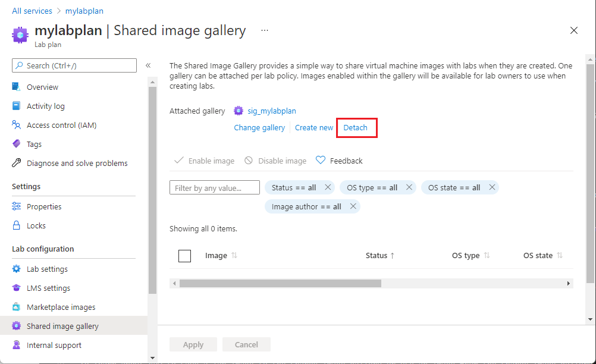This screenshot has width=596, height=364.
Task: Remove the OS type == all filter
Action: [x=409, y=187]
